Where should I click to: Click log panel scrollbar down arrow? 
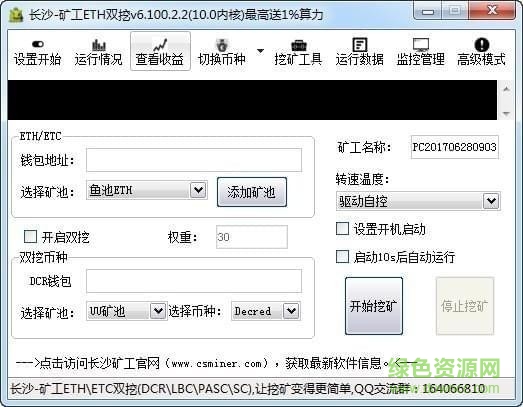[x=506, y=113]
